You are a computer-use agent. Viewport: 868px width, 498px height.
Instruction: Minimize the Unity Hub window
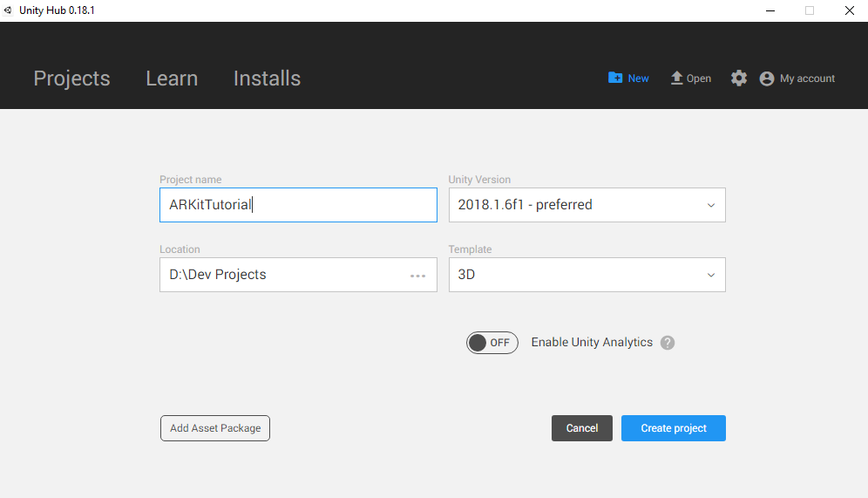point(770,10)
